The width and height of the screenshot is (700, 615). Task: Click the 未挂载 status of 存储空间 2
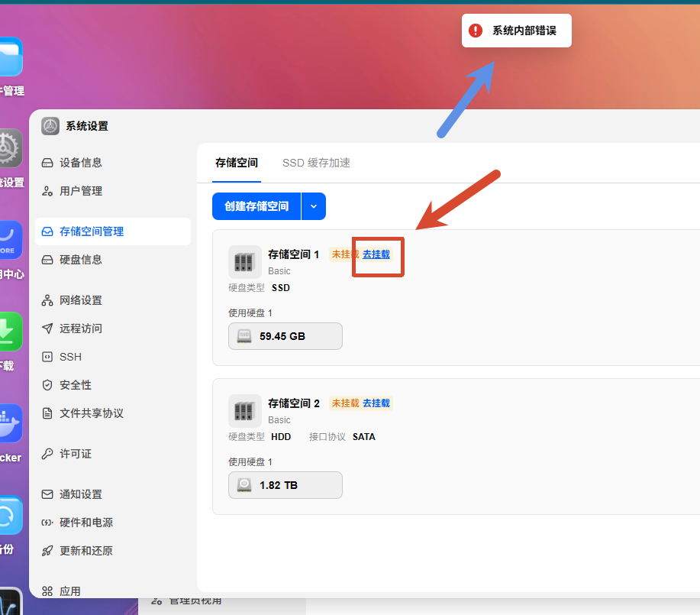click(346, 403)
